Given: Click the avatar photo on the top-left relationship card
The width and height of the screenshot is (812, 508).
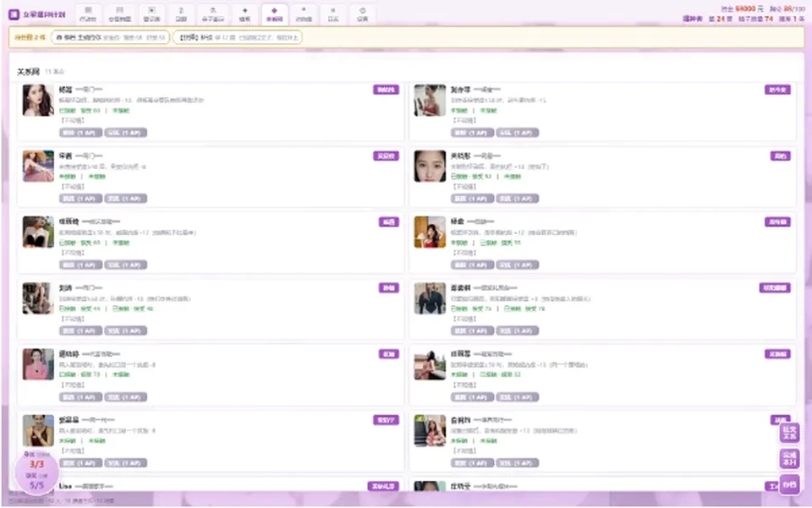Looking at the screenshot, I should (38, 101).
